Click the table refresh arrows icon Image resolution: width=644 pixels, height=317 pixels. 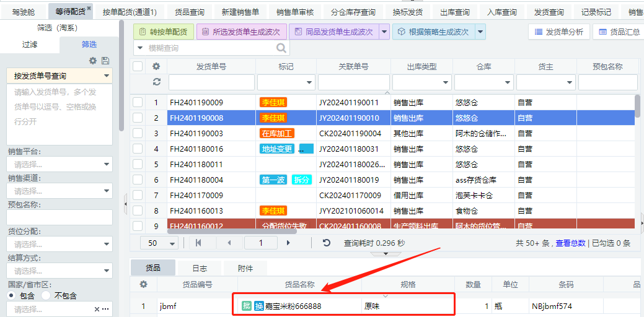coord(156,82)
